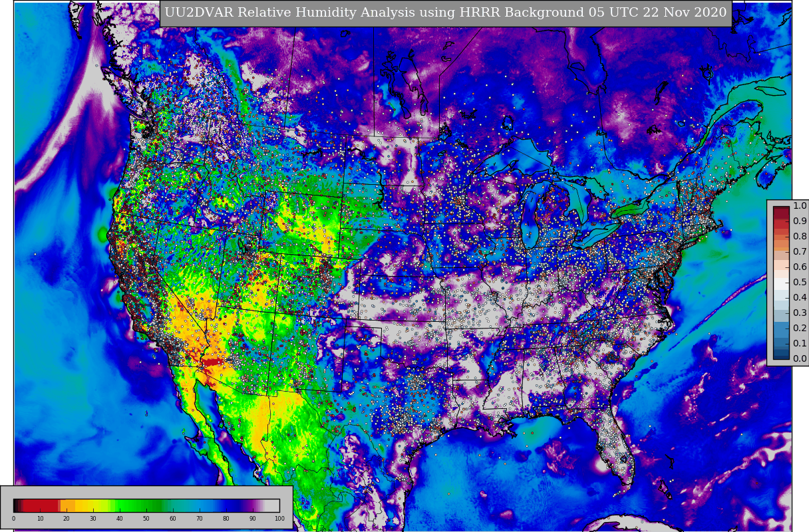
Task: Select the 0.2 label on right colorbar
Action: point(800,329)
